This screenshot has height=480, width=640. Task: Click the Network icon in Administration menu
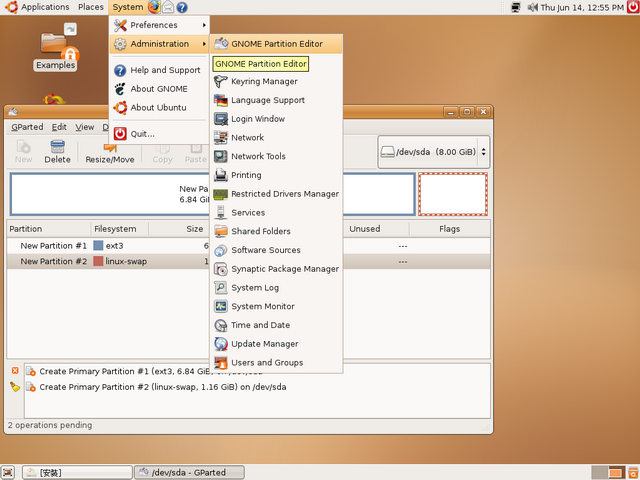click(221, 138)
